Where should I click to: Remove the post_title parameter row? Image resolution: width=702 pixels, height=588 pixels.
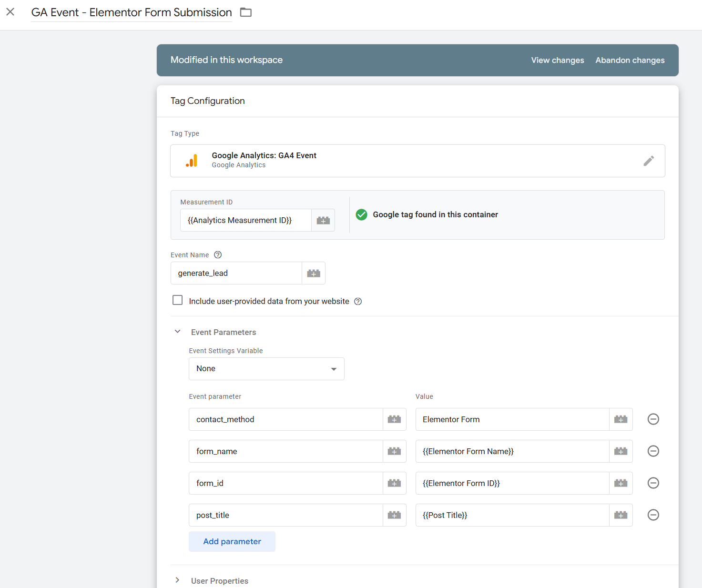click(x=653, y=515)
